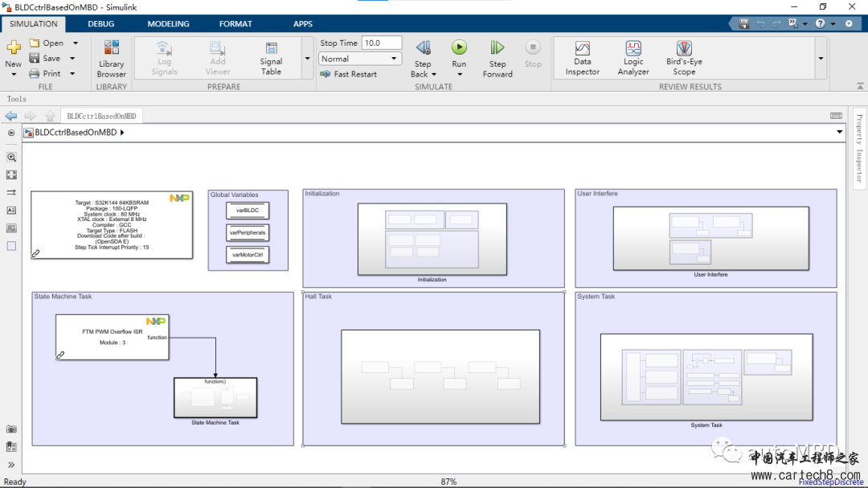Click the quick access Save icon
Screen dimensions: 868x488
(x=744, y=24)
